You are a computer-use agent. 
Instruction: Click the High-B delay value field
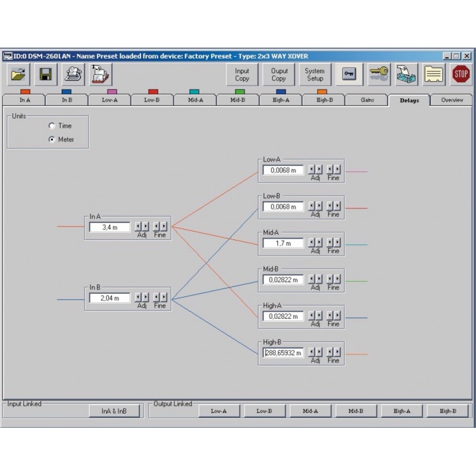(283, 352)
